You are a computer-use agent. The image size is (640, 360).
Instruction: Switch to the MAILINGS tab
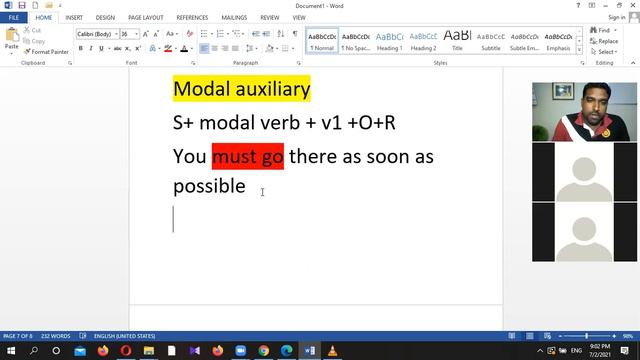click(234, 18)
